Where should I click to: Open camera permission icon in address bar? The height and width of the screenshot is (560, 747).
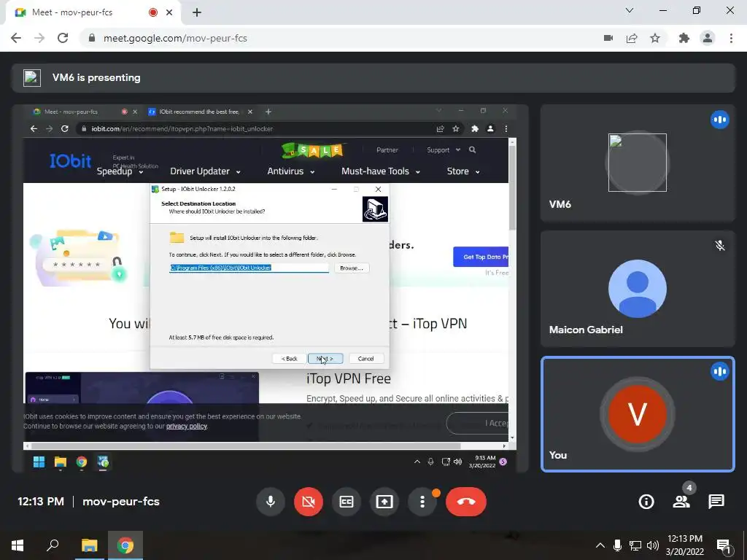[x=608, y=38]
